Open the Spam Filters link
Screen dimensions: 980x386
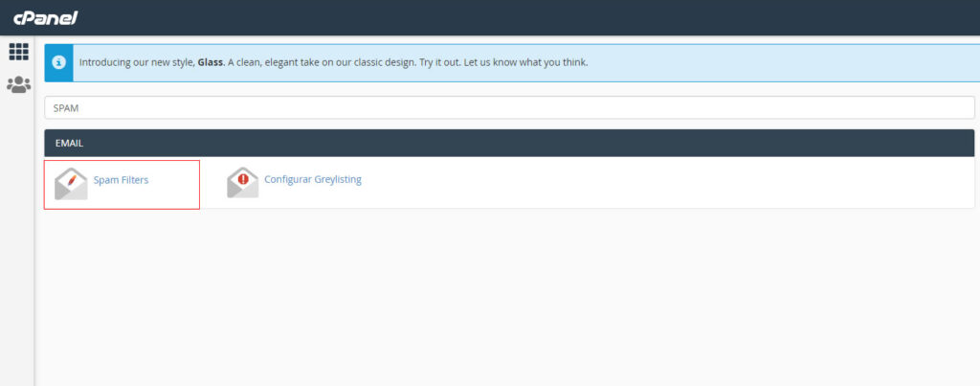121,180
